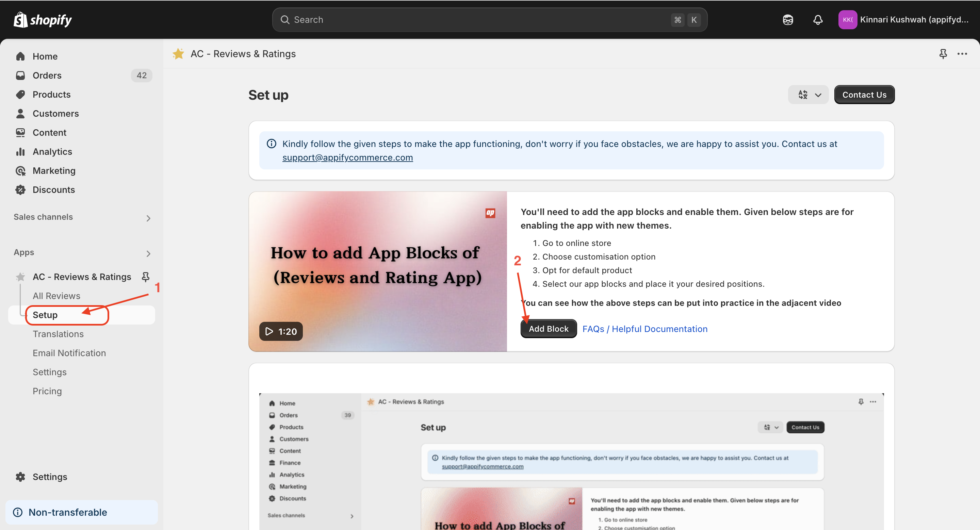Click the FAQs / Helpful Documentation link
The image size is (980, 530).
645,328
